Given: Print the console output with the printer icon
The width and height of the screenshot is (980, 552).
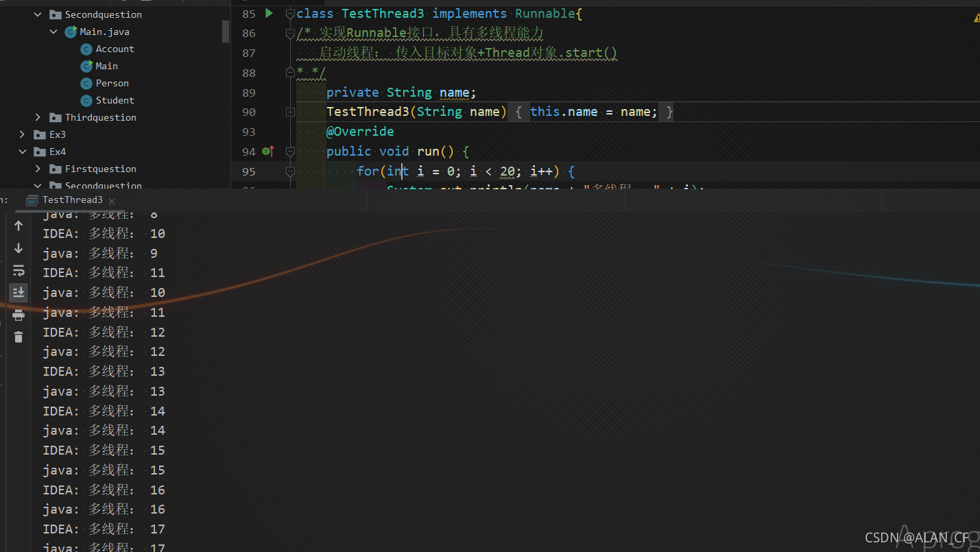Looking at the screenshot, I should coord(19,315).
